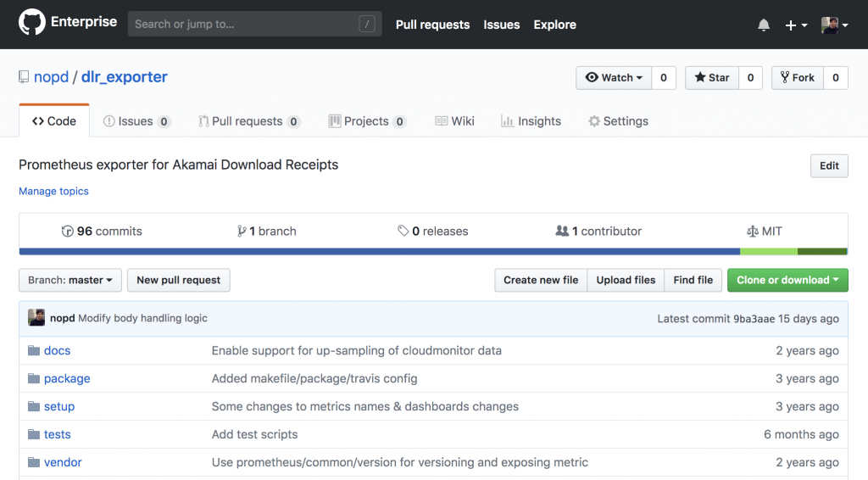Image resolution: width=868 pixels, height=480 pixels.
Task: Open the Settings tab
Action: 618,121
